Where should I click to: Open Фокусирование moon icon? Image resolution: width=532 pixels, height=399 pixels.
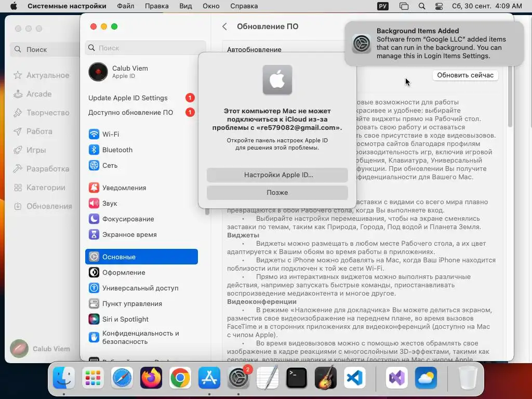click(94, 219)
